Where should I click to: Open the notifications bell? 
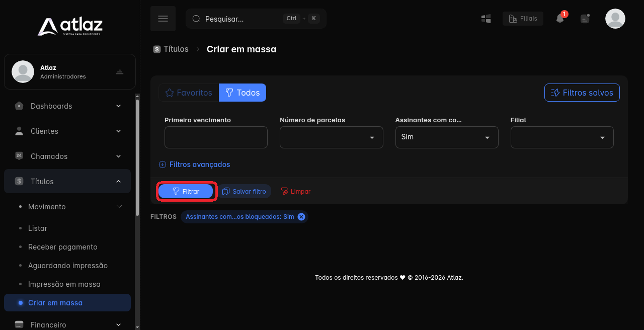[x=560, y=19]
